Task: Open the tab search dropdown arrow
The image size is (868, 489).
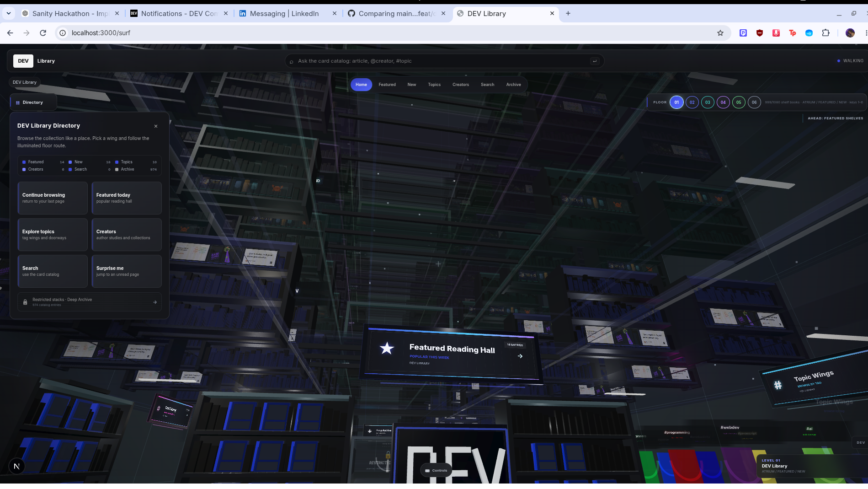Action: coord(9,13)
